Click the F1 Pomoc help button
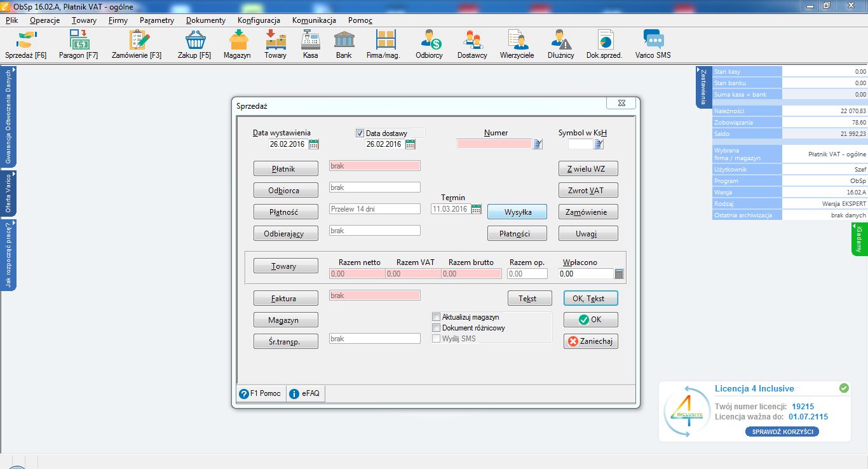 pos(261,393)
